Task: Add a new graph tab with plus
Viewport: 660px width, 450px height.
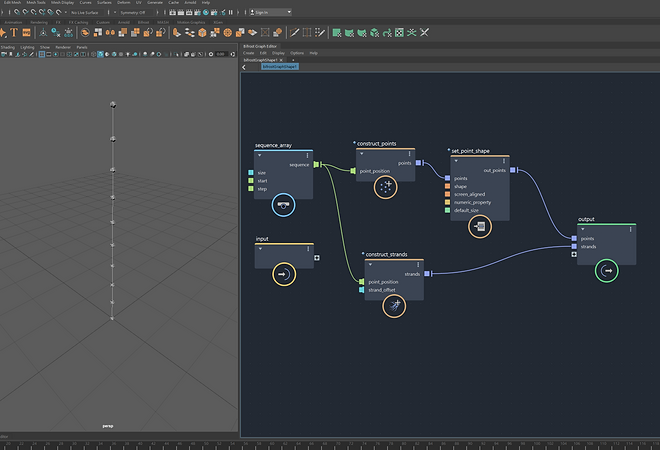Action: pyautogui.click(x=293, y=60)
